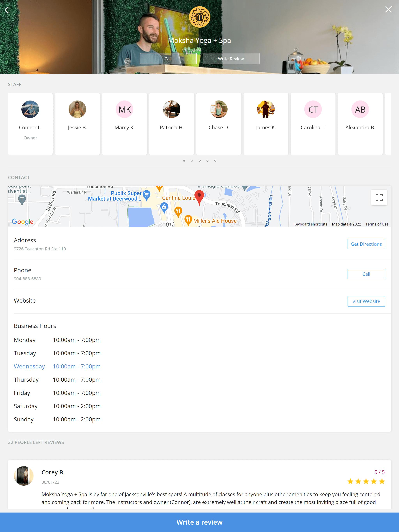Viewport: 399px width, 532px height.
Task: Open James K. staff photo
Action: tap(266, 109)
